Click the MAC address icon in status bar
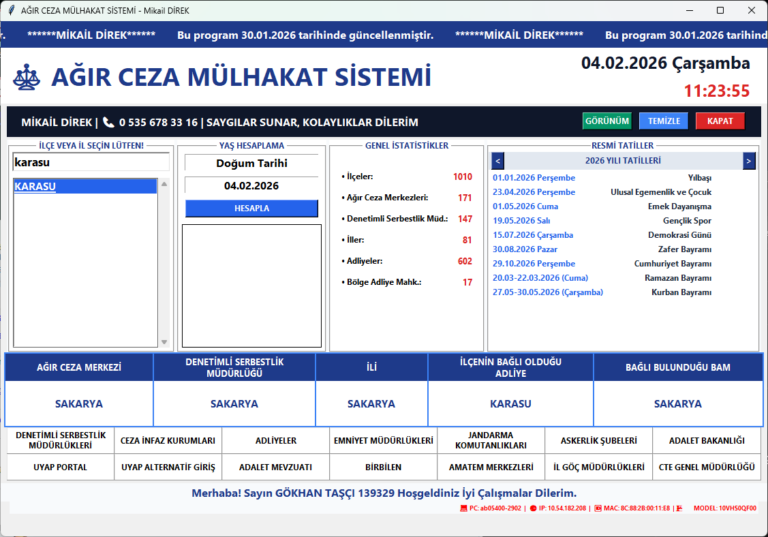 tap(598, 509)
